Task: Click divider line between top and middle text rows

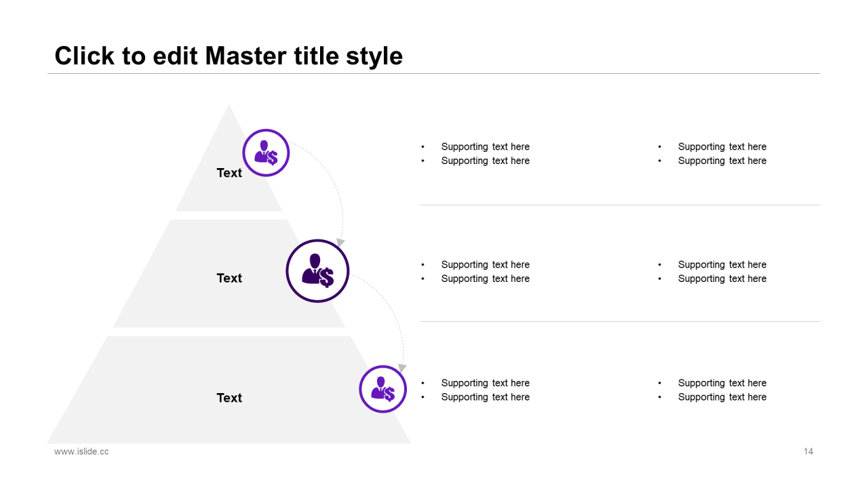Action: click(x=620, y=205)
